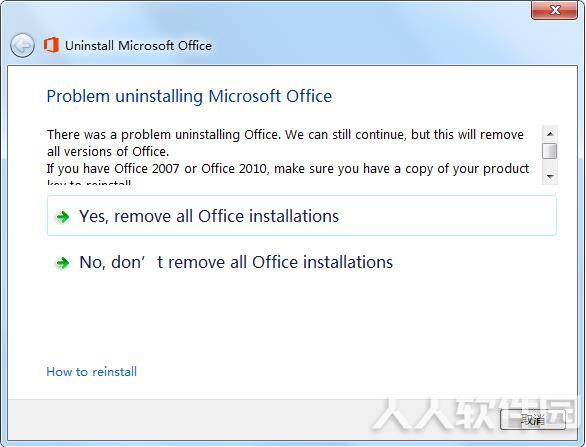Click the message scrollbar down arrow
This screenshot has height=447, width=586.
pos(550,176)
